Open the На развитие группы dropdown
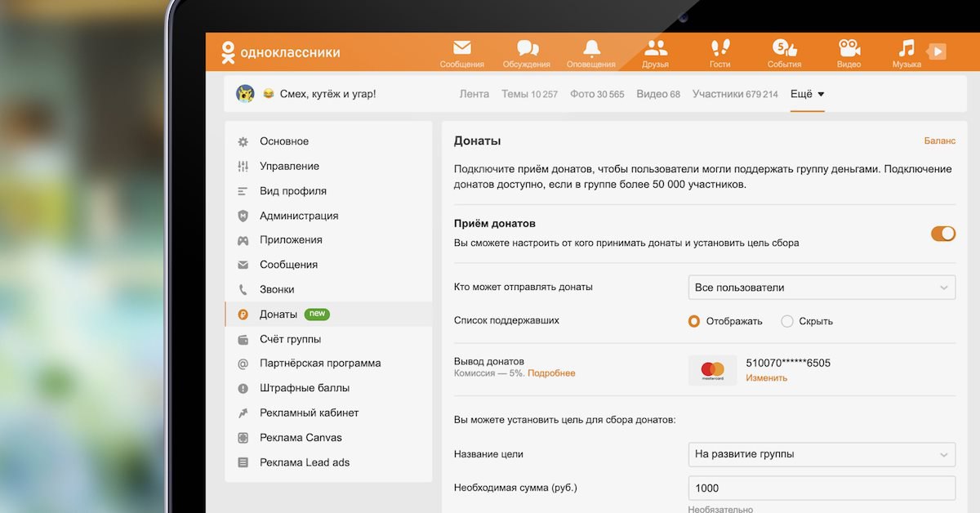Image resolution: width=980 pixels, height=513 pixels. (822, 454)
